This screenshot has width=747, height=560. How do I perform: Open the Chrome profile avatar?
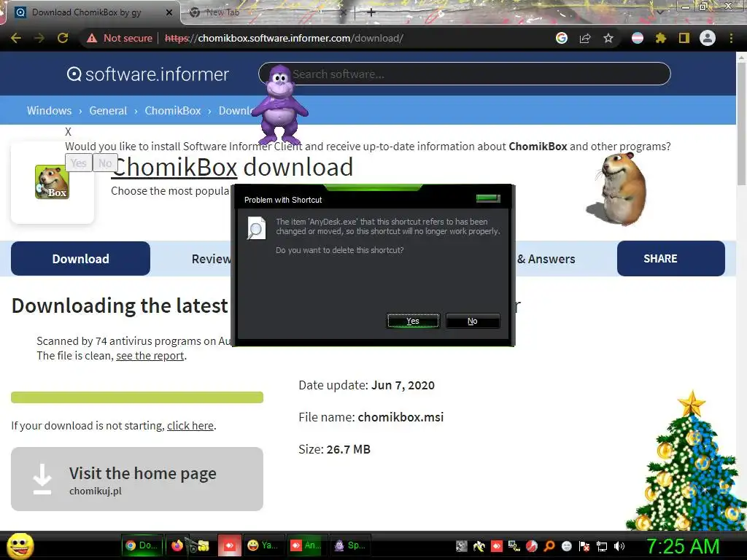708,38
